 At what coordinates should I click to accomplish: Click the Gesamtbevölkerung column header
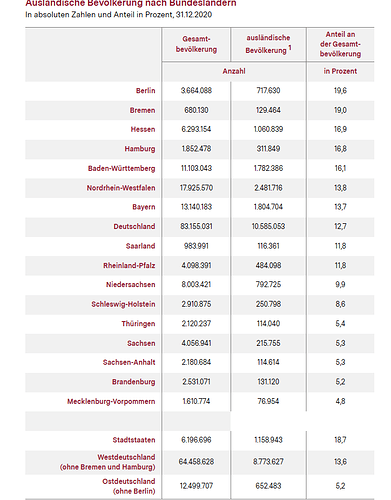(x=196, y=44)
